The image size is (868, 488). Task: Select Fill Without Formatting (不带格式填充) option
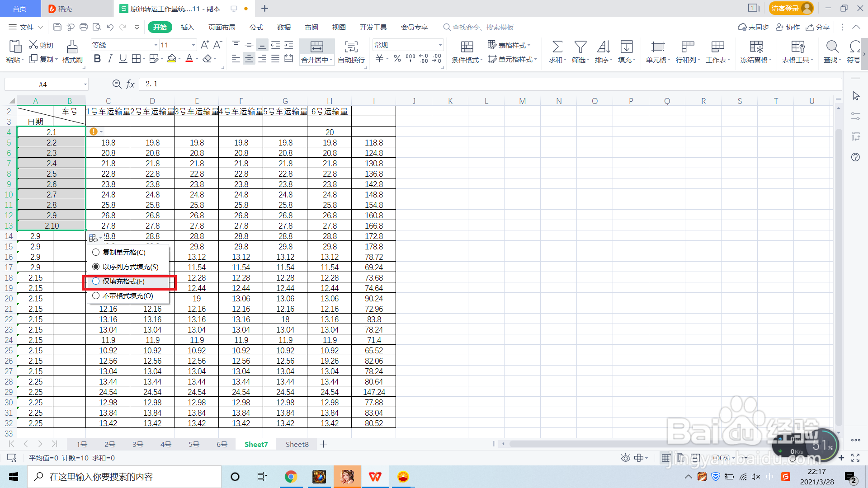click(96, 296)
